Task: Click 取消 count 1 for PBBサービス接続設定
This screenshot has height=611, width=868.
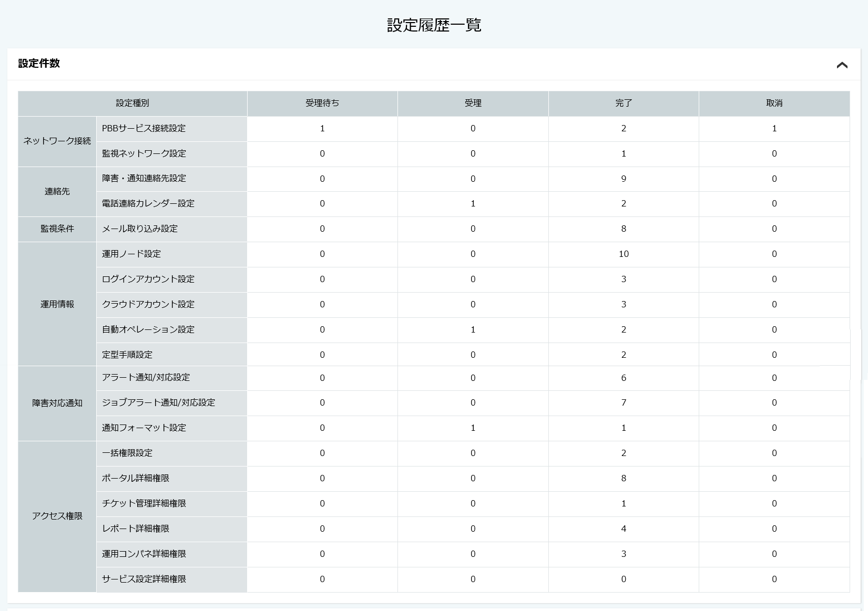Action: [x=774, y=129]
